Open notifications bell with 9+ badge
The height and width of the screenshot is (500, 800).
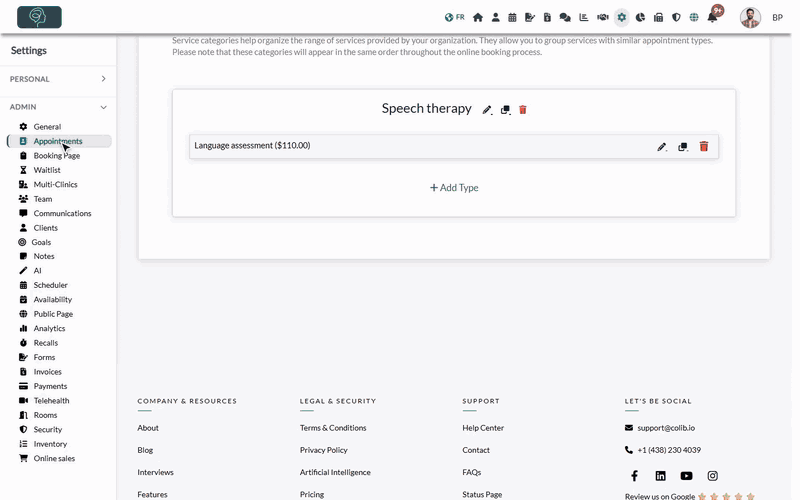pyautogui.click(x=713, y=17)
